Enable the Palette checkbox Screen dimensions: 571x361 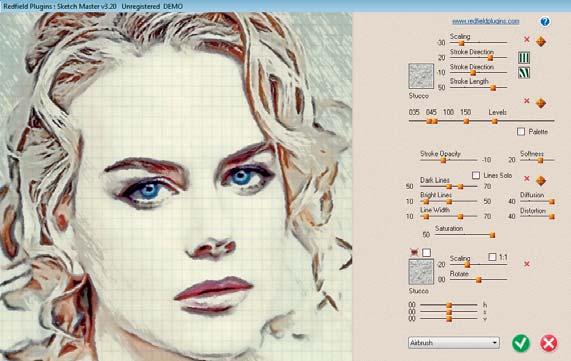coord(521,132)
